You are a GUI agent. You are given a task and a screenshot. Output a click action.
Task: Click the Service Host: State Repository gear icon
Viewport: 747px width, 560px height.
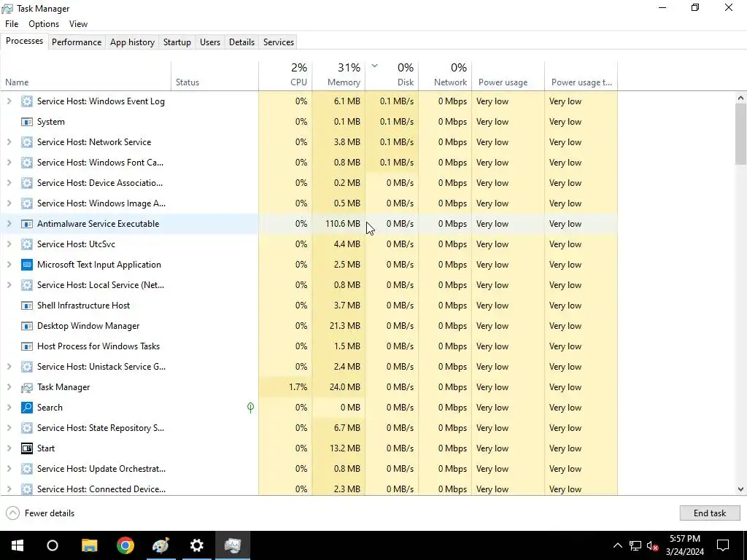pos(27,427)
